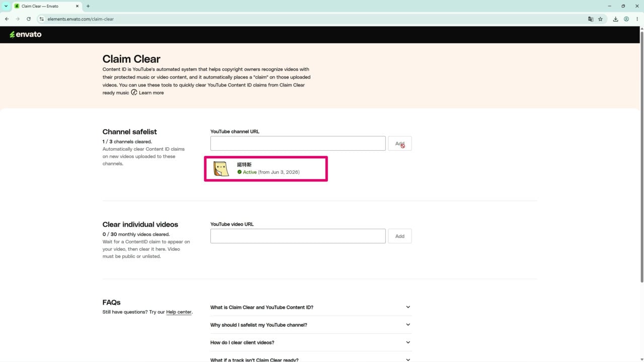Viewport: 644px width, 362px height.
Task: Click the safelisted channel avatar thumbnail
Action: (x=221, y=169)
